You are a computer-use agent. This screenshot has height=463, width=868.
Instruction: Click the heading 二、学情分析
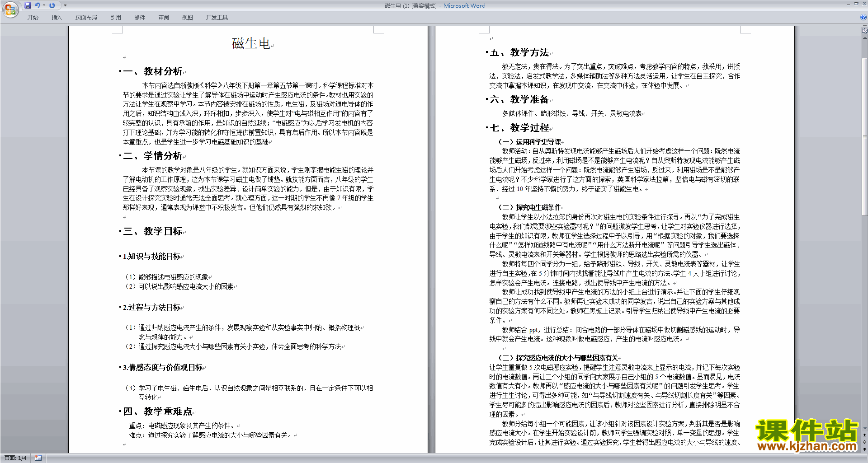pos(152,156)
